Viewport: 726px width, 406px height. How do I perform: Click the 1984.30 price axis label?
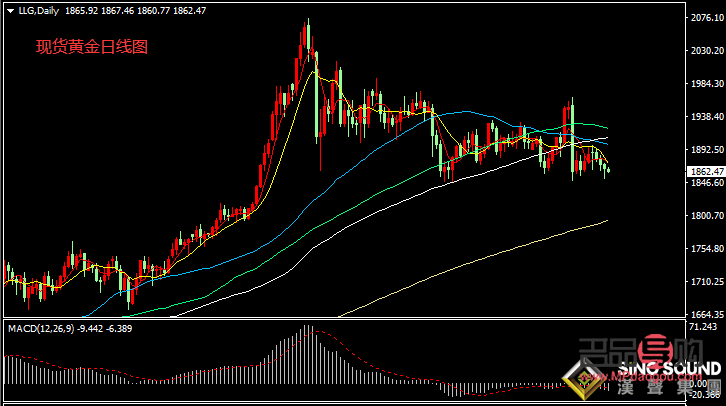click(707, 84)
